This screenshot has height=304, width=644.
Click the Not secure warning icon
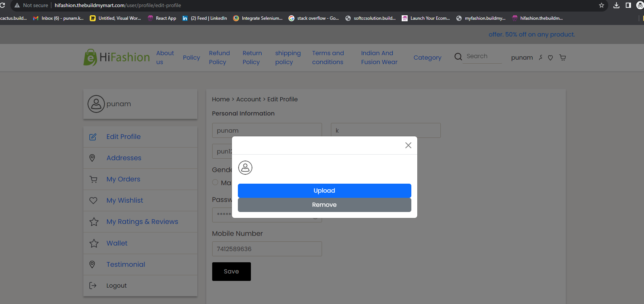tap(17, 5)
